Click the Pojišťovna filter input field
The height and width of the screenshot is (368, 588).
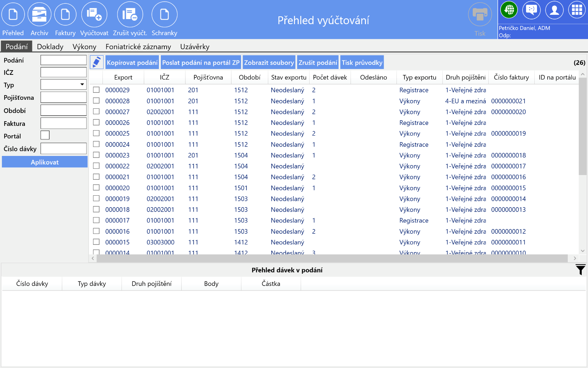63,97
